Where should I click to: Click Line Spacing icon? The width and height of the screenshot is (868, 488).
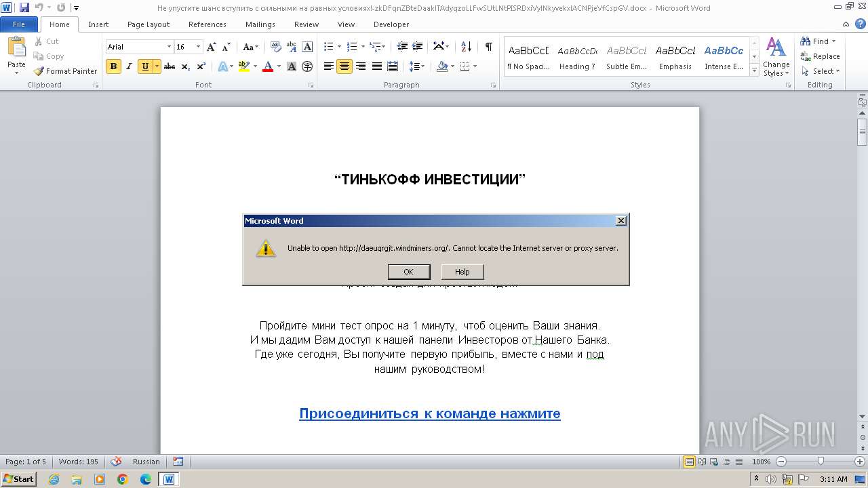pyautogui.click(x=415, y=66)
